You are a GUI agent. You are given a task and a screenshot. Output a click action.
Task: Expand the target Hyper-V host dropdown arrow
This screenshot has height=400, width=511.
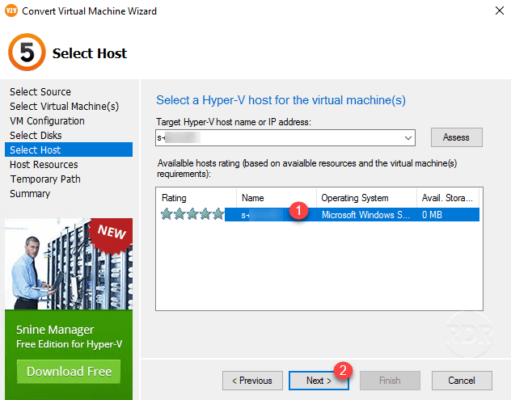point(408,138)
